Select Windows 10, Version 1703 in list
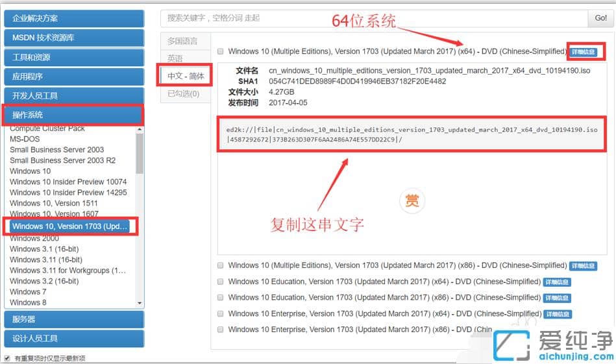The image size is (616, 364). coord(70,226)
